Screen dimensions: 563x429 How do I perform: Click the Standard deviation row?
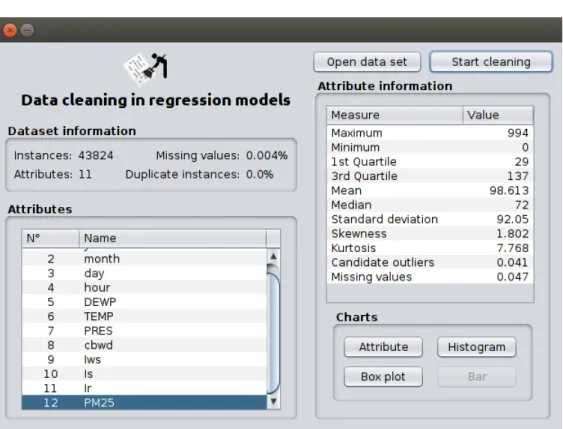[430, 219]
